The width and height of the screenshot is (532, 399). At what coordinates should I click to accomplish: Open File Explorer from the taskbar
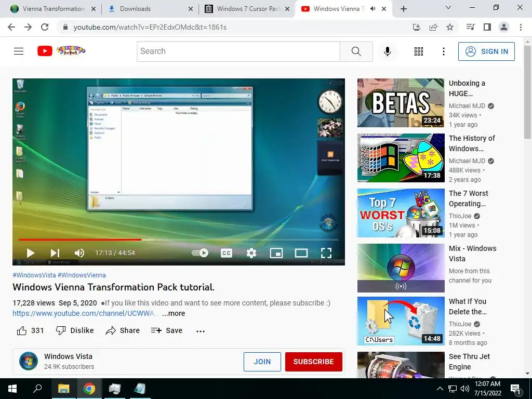click(x=63, y=389)
